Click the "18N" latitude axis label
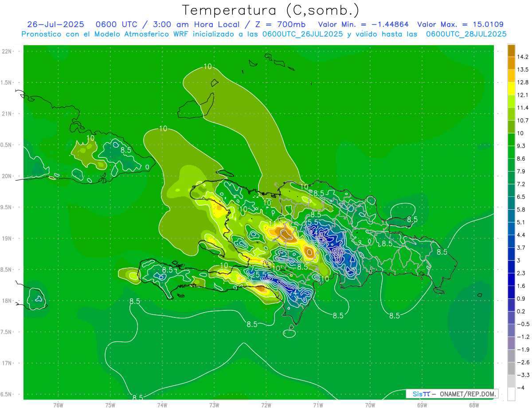 (7, 301)
